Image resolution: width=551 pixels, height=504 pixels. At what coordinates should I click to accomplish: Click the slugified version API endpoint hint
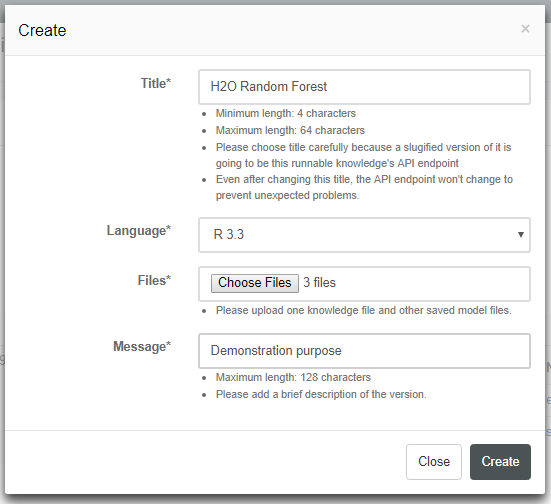coord(363,155)
